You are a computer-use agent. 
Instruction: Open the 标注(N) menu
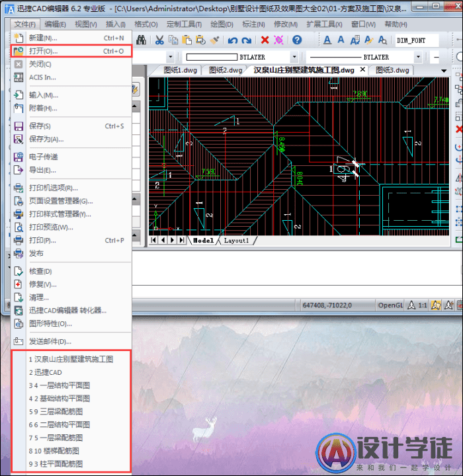point(254,24)
